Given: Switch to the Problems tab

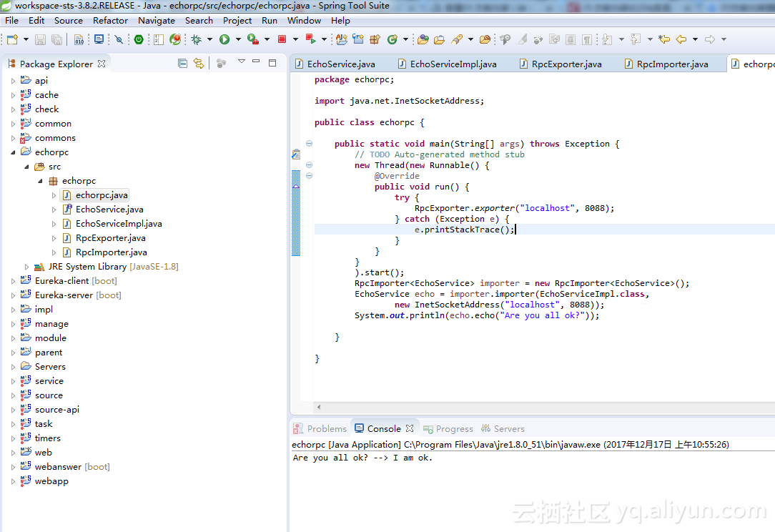Looking at the screenshot, I should 320,428.
